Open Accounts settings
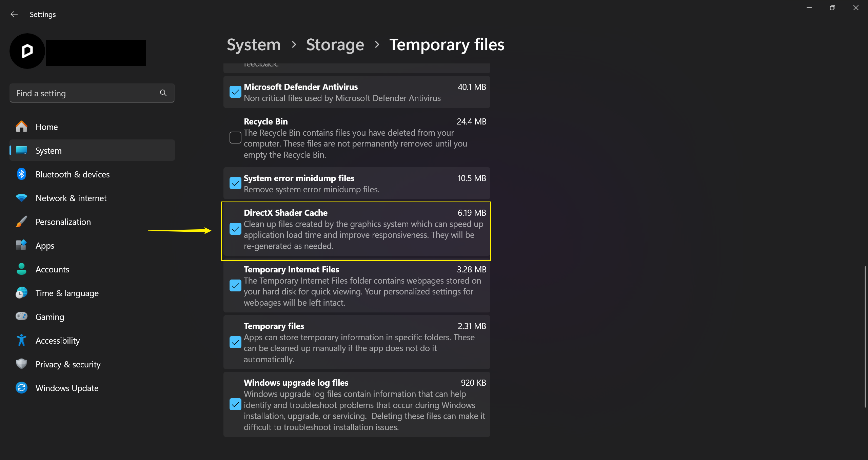Viewport: 868px width, 460px height. (92, 269)
